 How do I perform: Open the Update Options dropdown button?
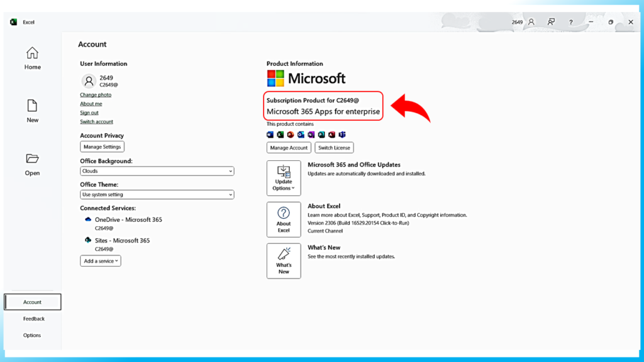coord(284,178)
